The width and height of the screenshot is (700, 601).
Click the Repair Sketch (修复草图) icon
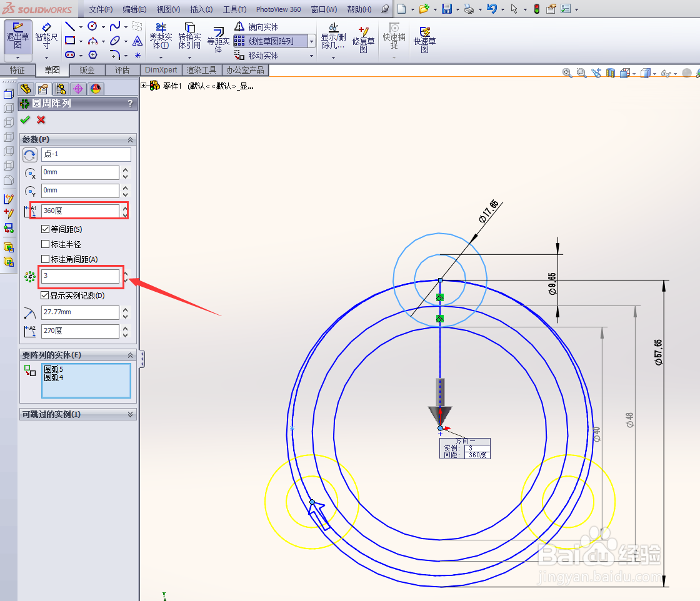coord(363,39)
